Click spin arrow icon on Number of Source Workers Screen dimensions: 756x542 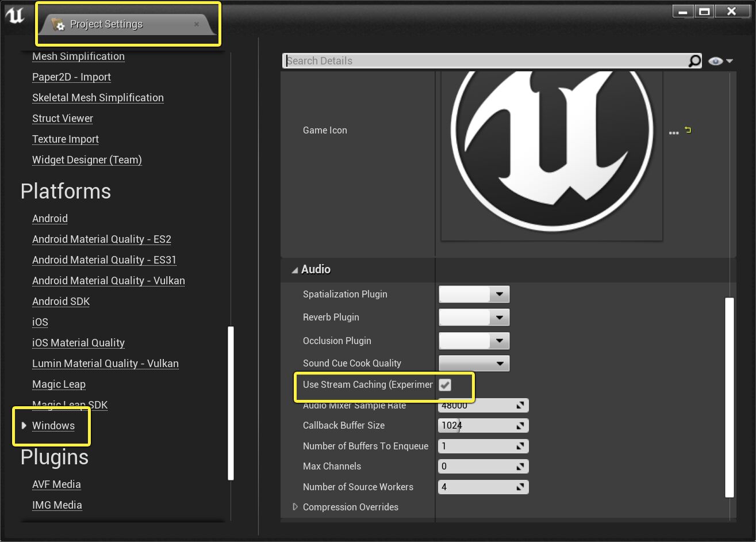520,487
